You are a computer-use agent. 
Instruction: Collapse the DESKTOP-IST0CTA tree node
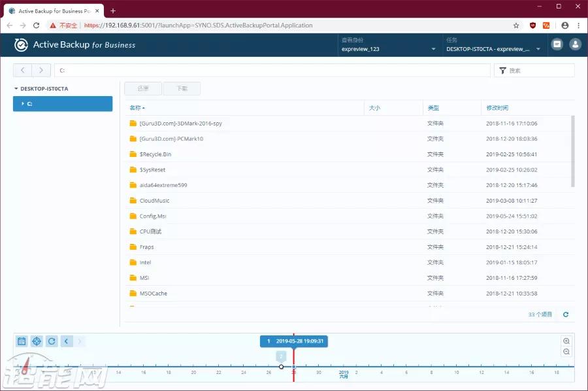16,89
